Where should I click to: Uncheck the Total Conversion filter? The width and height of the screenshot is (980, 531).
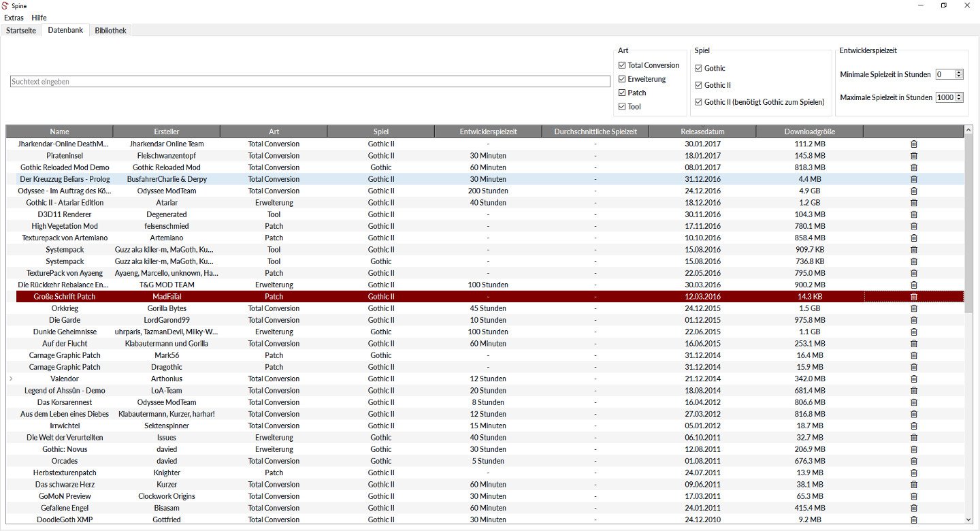point(622,65)
